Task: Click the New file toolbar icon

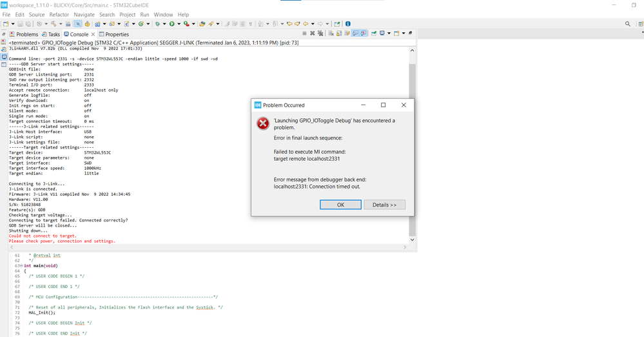Action: point(5,24)
